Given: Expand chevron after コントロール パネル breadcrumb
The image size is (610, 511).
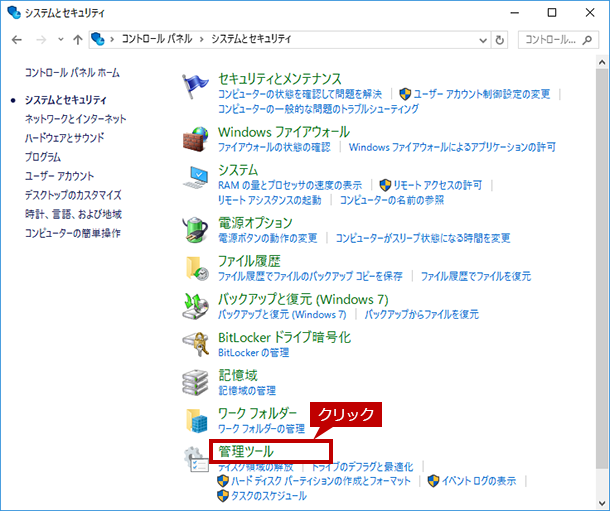Looking at the screenshot, I should coord(202,40).
